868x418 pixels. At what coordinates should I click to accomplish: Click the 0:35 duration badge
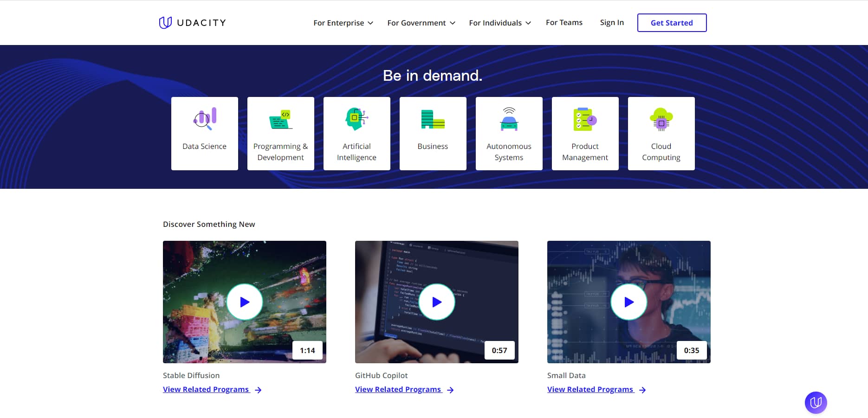(692, 350)
